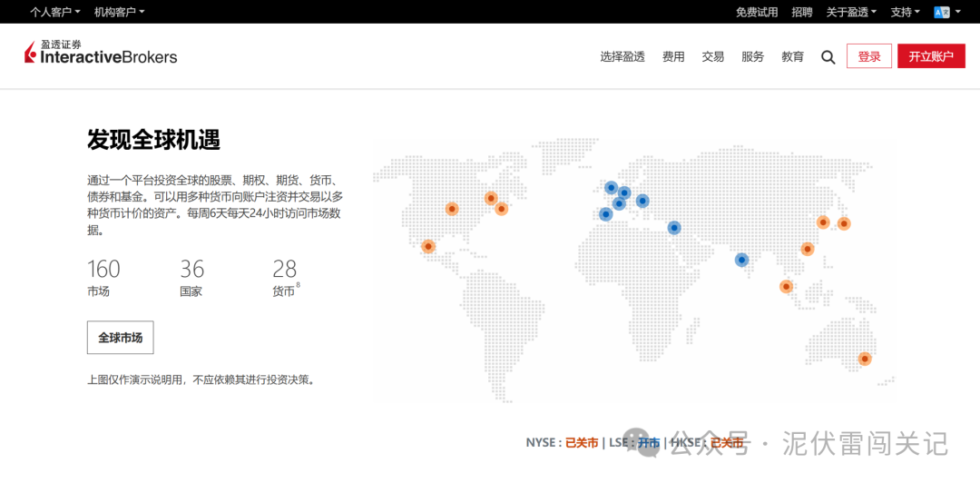Click the 28 货币 statistic

coord(286,278)
